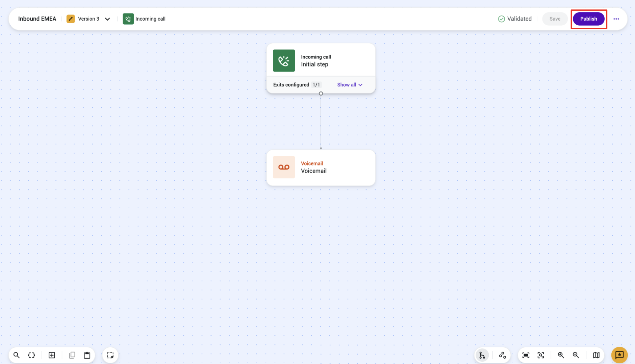The height and width of the screenshot is (364, 635).
Task: Click the green Incoming call icon in header
Action: (x=128, y=19)
